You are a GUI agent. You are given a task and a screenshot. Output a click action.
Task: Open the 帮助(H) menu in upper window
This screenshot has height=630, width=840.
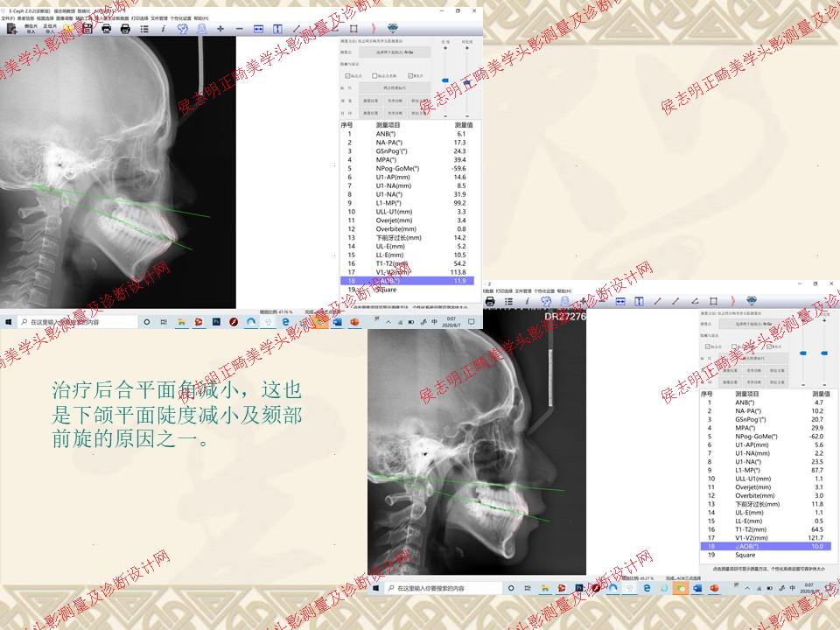pyautogui.click(x=201, y=18)
